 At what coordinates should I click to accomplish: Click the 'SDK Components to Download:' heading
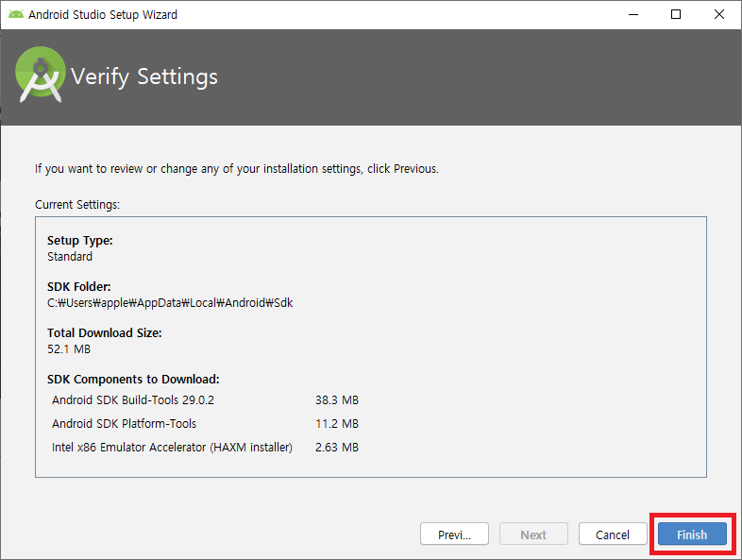pyautogui.click(x=133, y=380)
